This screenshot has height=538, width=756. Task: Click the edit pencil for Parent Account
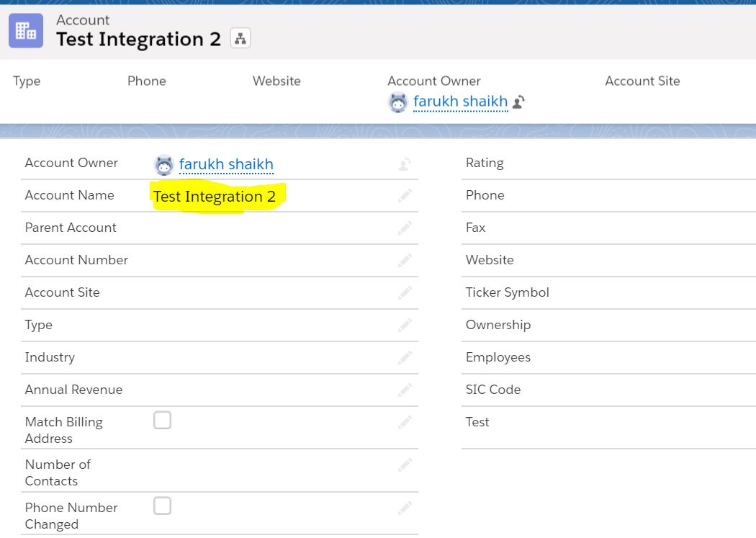click(x=404, y=227)
